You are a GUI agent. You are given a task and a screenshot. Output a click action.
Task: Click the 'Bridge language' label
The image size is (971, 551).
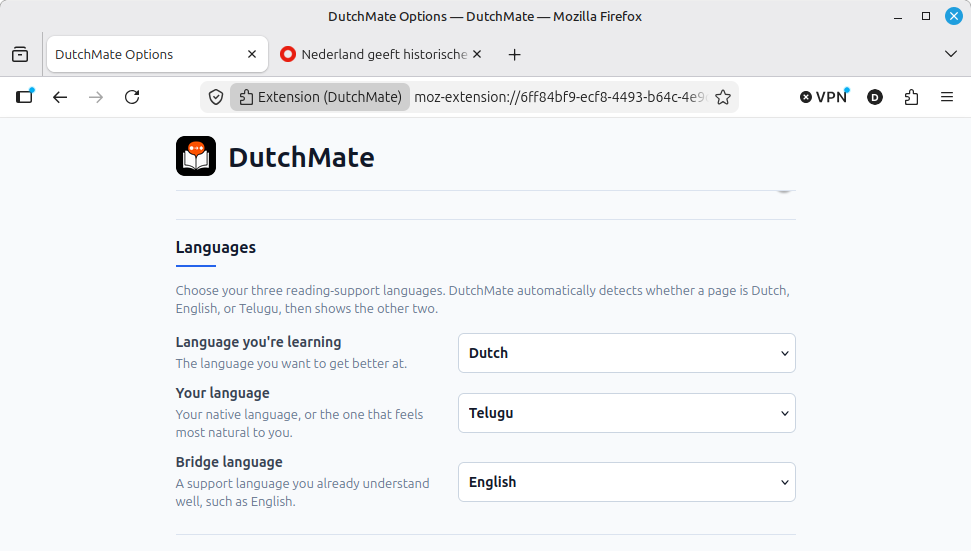point(229,462)
